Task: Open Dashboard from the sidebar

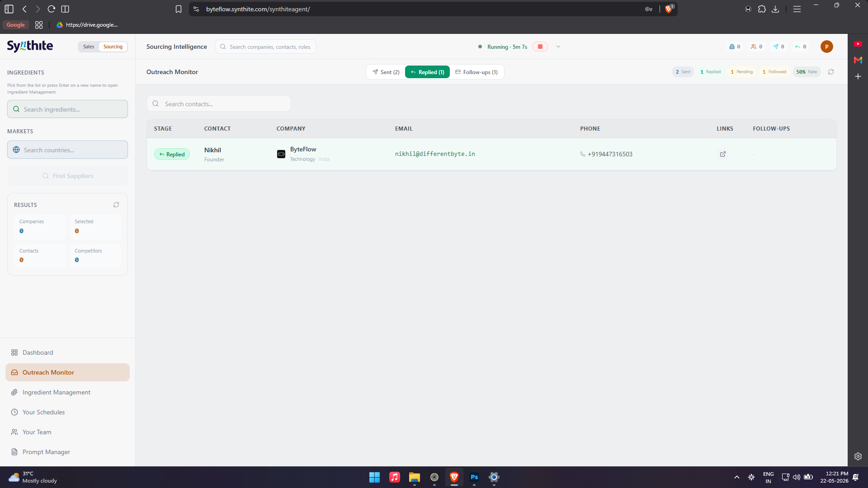Action: (67, 352)
